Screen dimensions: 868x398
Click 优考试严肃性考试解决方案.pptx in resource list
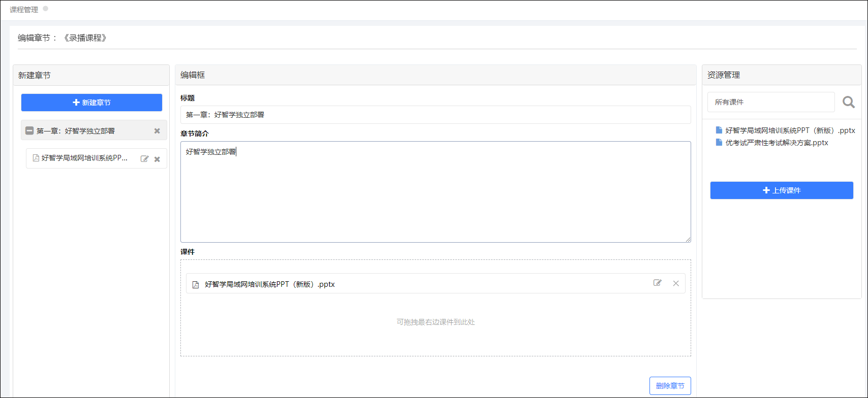[777, 143]
